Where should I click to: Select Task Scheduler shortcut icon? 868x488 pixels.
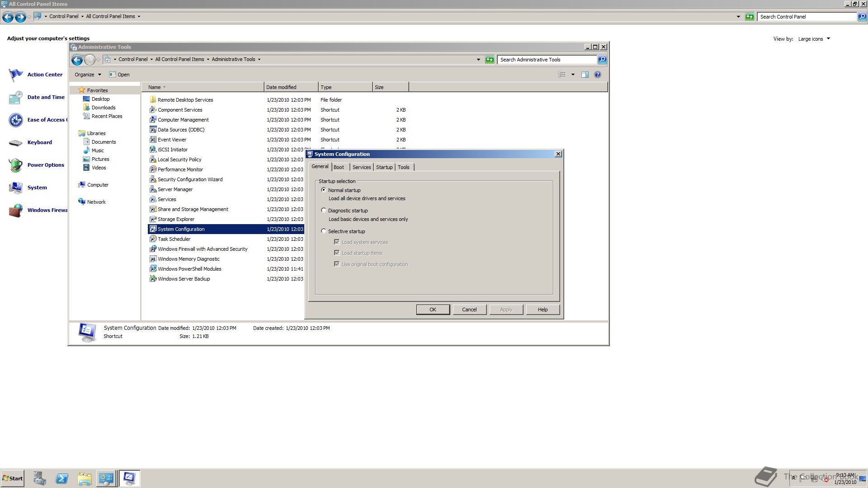[x=153, y=239]
